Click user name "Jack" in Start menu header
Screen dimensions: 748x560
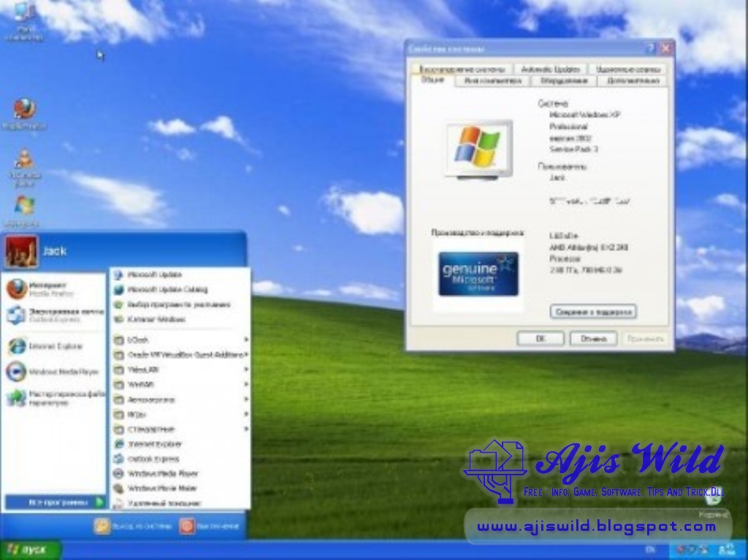[54, 251]
